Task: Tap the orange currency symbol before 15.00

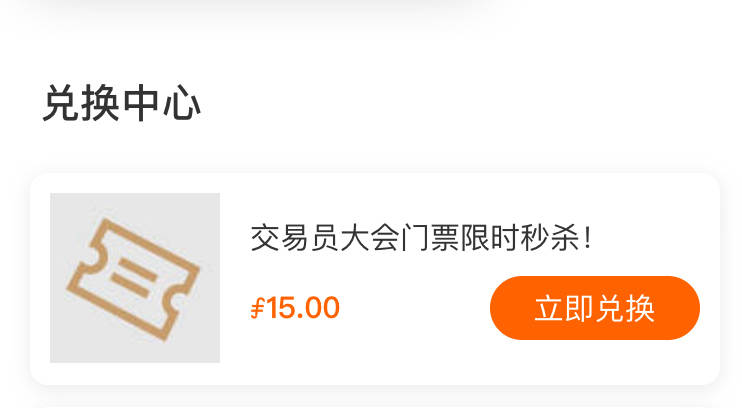Action: tap(257, 308)
